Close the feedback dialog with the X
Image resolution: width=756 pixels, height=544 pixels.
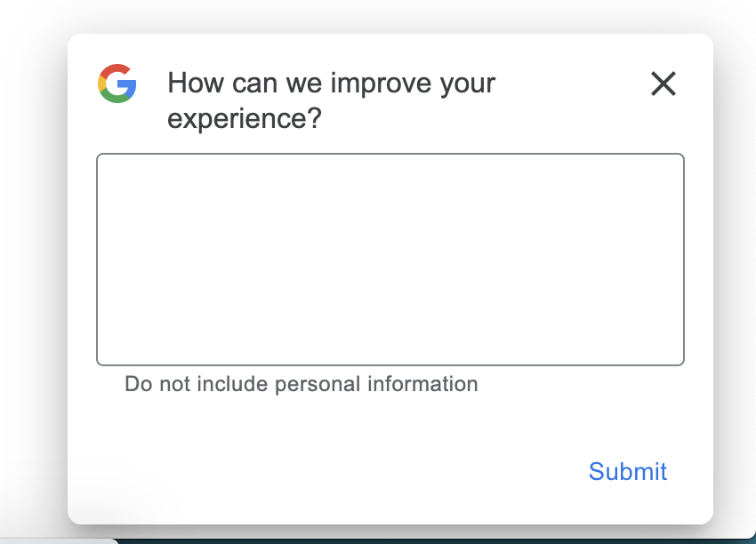point(664,84)
